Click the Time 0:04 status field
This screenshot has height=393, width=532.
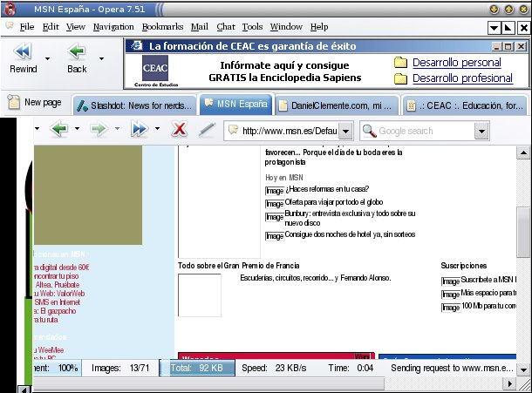[351, 368]
